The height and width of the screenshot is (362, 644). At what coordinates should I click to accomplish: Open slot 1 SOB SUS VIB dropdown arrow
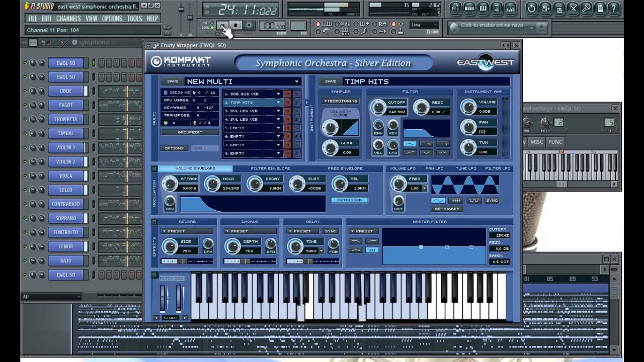pos(278,94)
